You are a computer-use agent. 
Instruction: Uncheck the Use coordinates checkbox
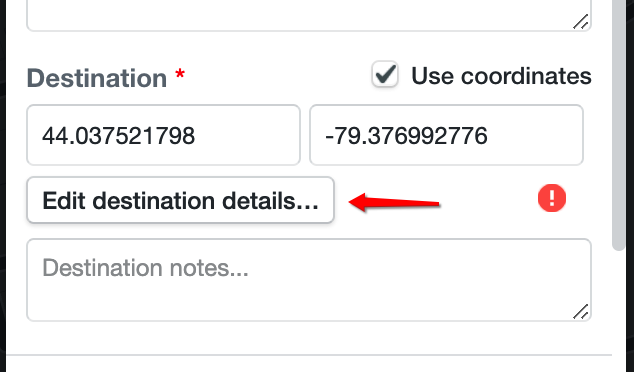385,74
